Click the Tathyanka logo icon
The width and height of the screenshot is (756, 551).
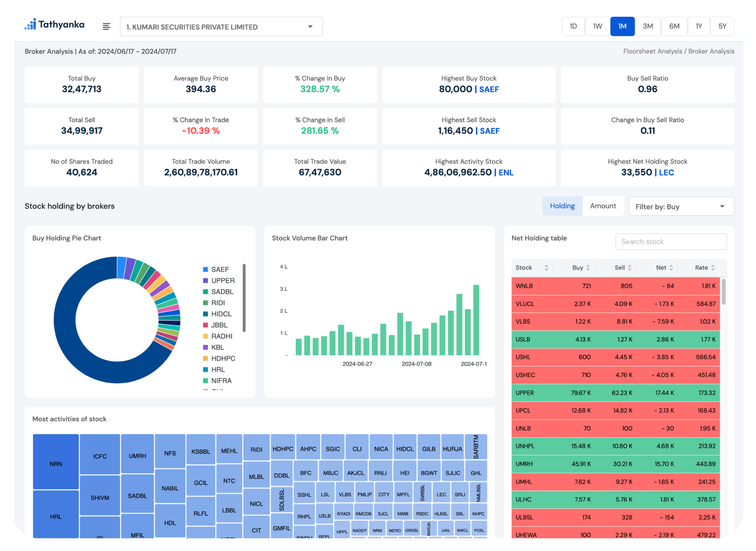pyautogui.click(x=30, y=24)
